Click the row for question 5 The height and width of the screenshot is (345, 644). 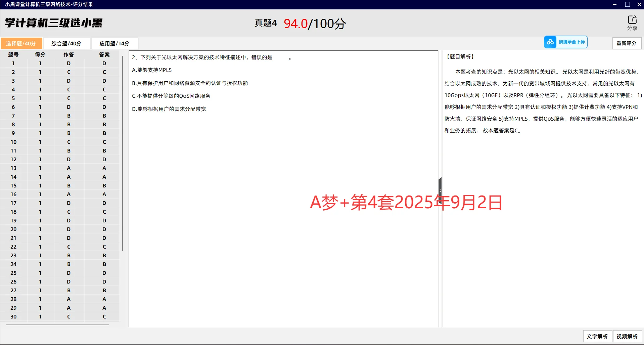pyautogui.click(x=59, y=98)
